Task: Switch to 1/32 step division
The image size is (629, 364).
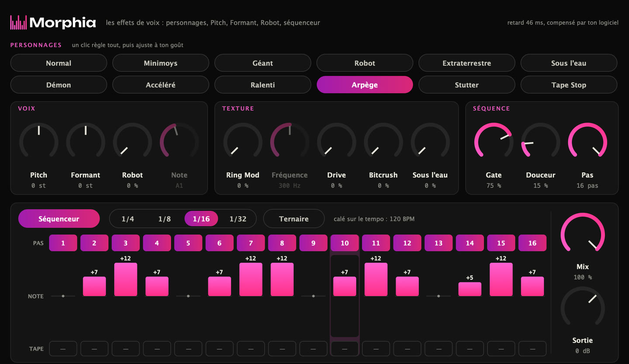Action: (x=238, y=219)
